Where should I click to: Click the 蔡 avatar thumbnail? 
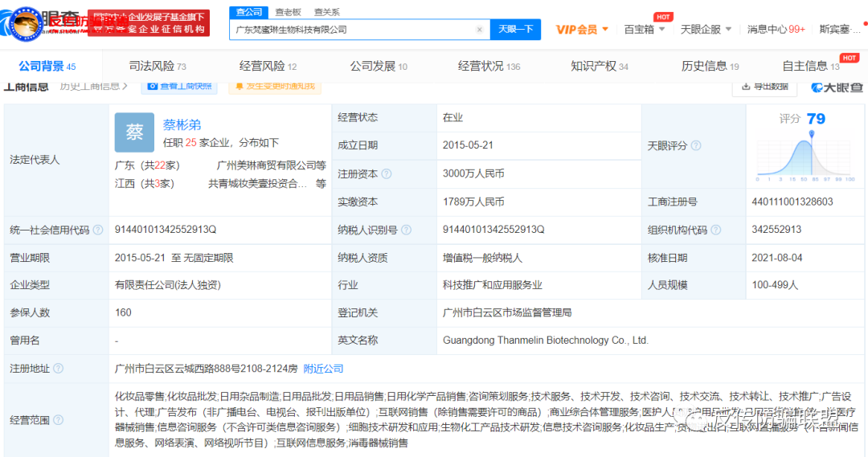[x=134, y=133]
